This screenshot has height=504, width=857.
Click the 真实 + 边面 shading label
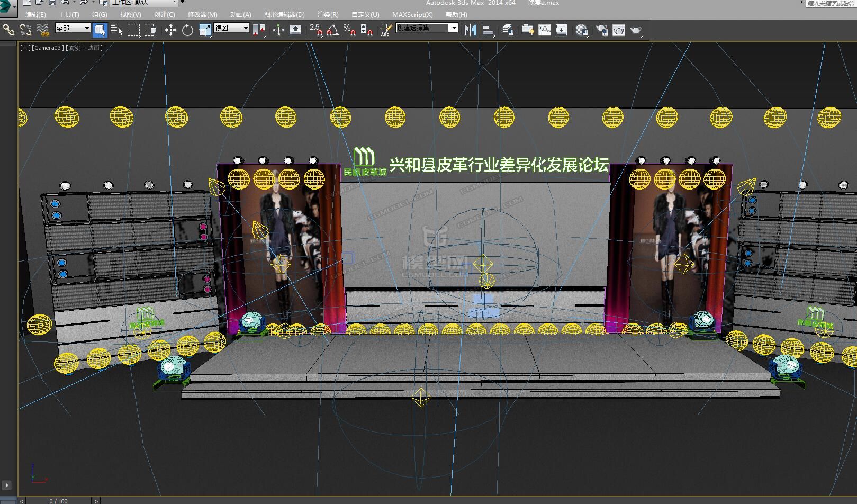pyautogui.click(x=85, y=48)
